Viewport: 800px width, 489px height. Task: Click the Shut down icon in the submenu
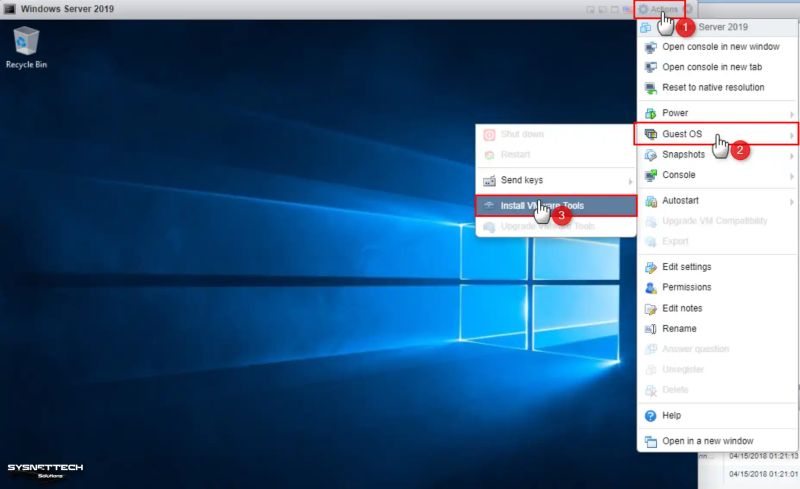click(489, 135)
